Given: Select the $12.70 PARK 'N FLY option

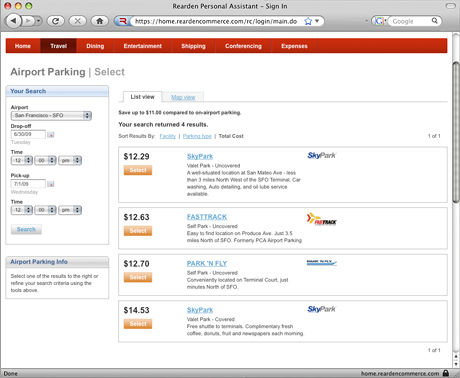Looking at the screenshot, I should (138, 277).
